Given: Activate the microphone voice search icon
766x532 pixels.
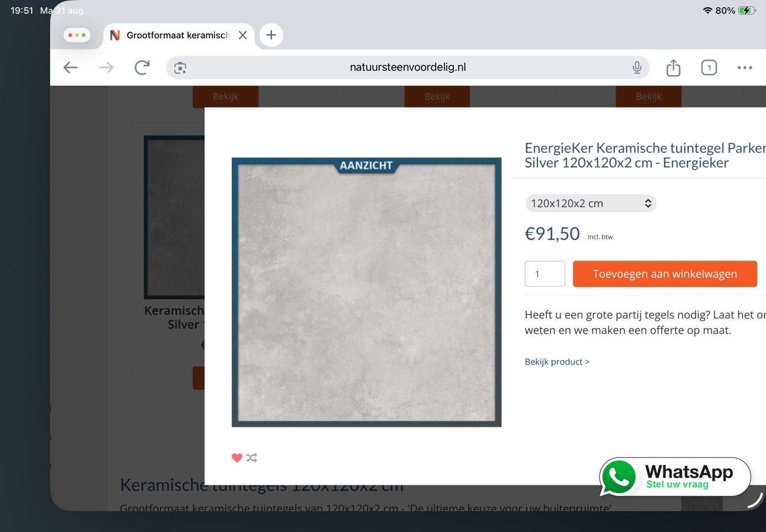Looking at the screenshot, I should [x=637, y=67].
